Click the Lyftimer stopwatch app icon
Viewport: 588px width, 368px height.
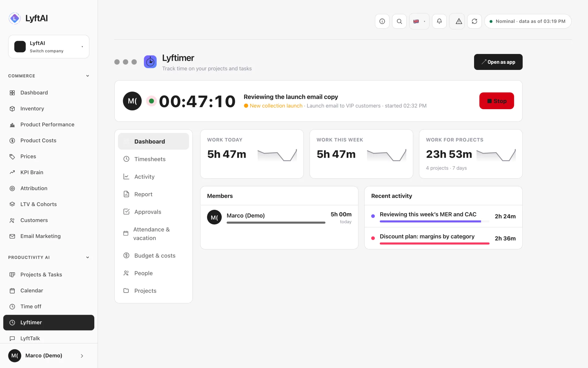point(150,62)
